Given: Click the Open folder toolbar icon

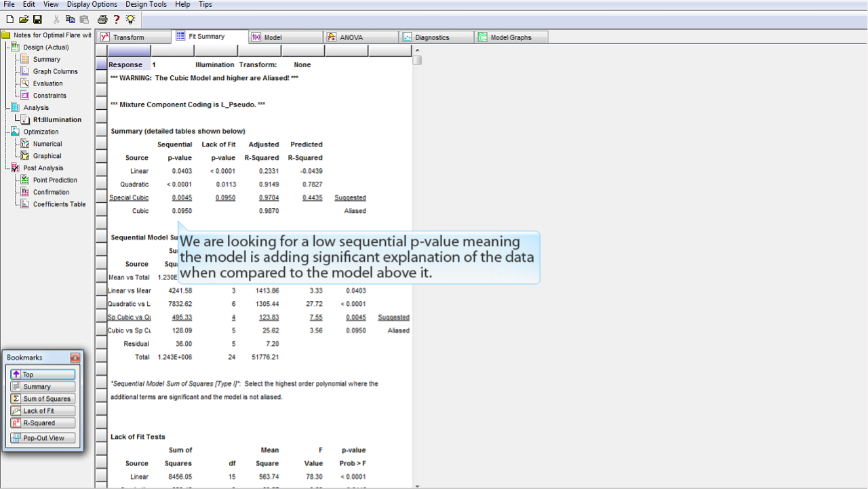Looking at the screenshot, I should (x=24, y=19).
